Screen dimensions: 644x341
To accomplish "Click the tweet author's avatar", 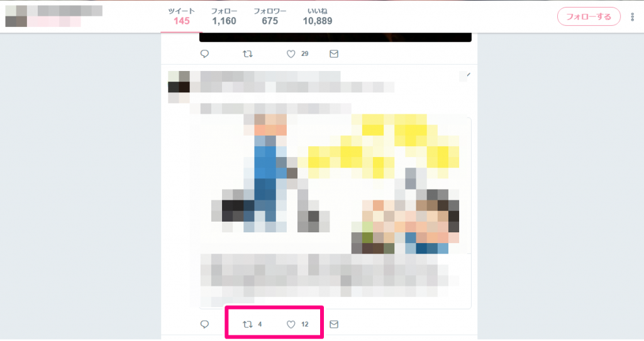I will [x=179, y=87].
